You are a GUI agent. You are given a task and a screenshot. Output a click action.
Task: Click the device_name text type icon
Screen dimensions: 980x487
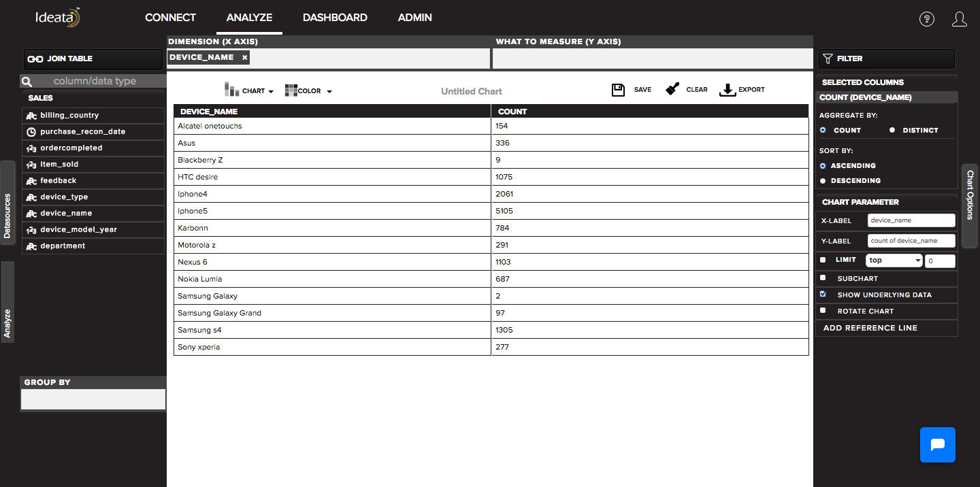pos(31,214)
